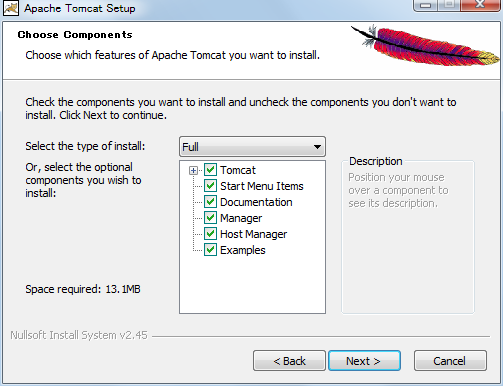Cancel the Tomcat setup
The width and height of the screenshot is (503, 386).
tap(450, 361)
